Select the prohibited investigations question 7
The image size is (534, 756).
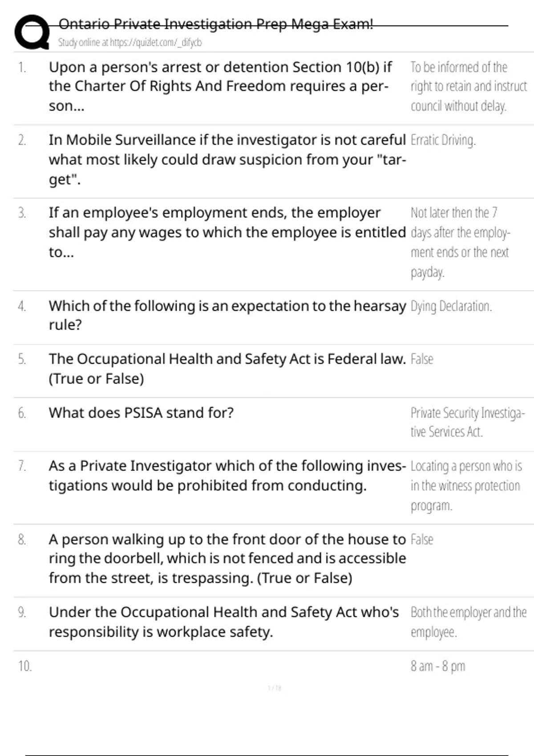pyautogui.click(x=227, y=475)
